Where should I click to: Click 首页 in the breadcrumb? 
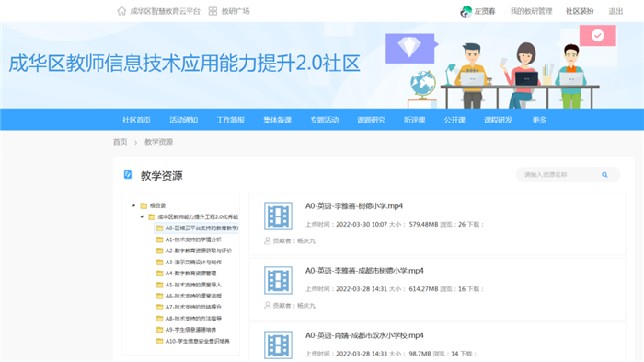(121, 142)
